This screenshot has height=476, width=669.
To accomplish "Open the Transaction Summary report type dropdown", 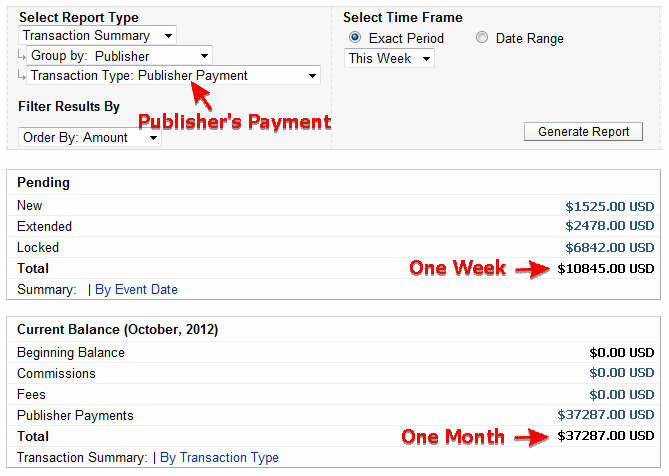I will pos(97,35).
